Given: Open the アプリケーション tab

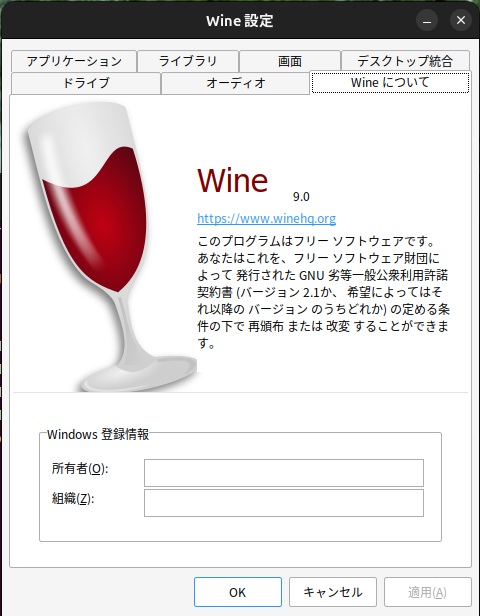Looking at the screenshot, I should click(x=74, y=61).
